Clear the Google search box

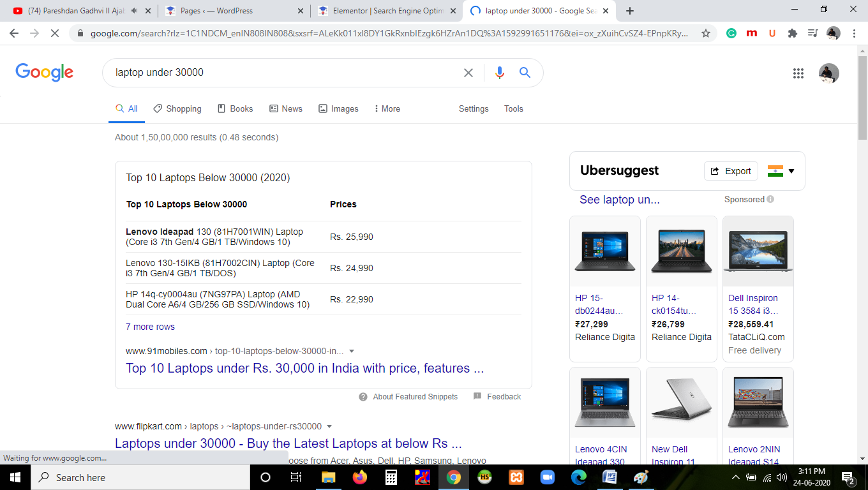pyautogui.click(x=468, y=73)
